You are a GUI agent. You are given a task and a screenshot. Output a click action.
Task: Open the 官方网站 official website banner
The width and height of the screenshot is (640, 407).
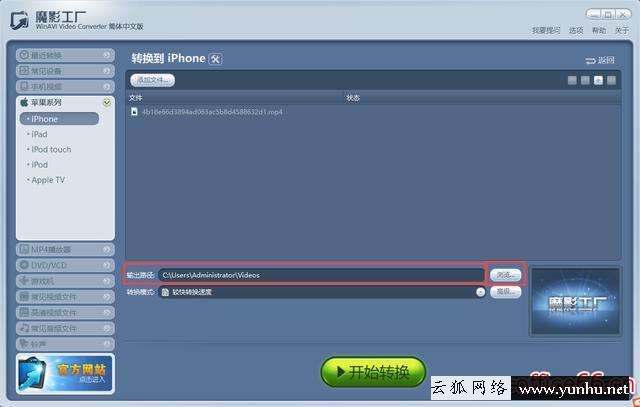click(65, 374)
